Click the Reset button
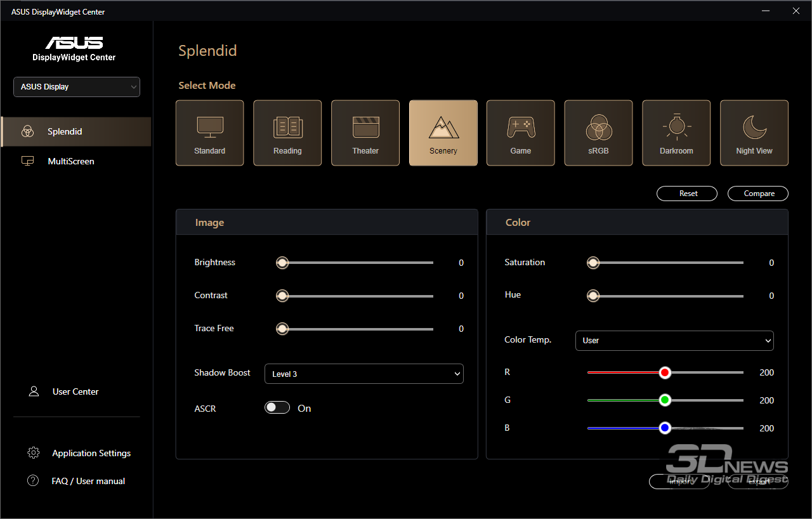 tap(687, 194)
